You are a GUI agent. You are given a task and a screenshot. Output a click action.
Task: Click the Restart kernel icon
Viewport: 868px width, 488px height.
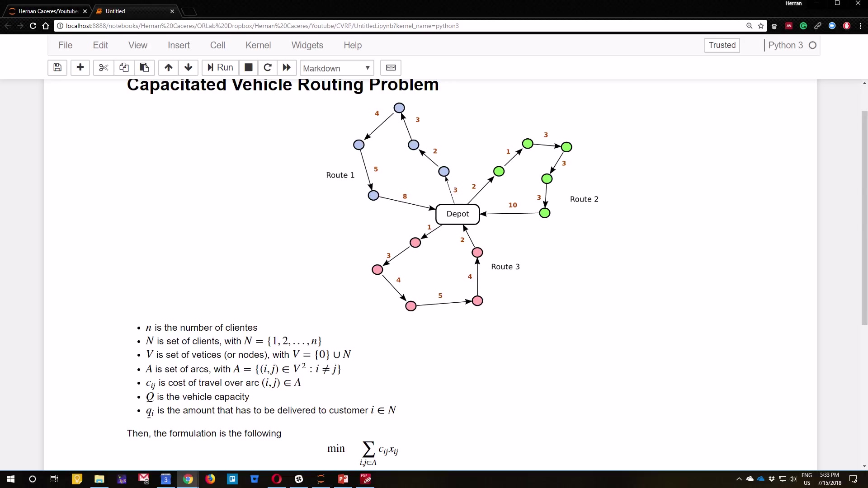268,67
